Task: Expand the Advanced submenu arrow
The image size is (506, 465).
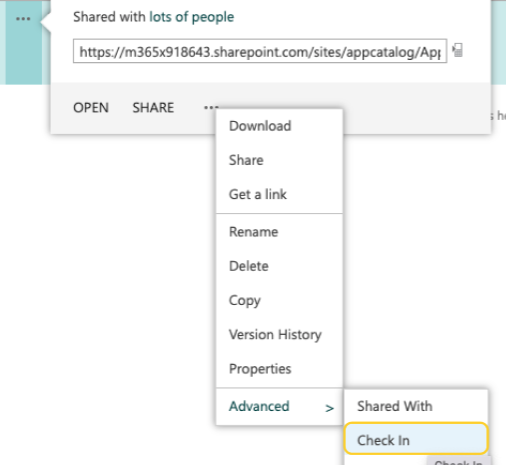Action: coord(329,408)
